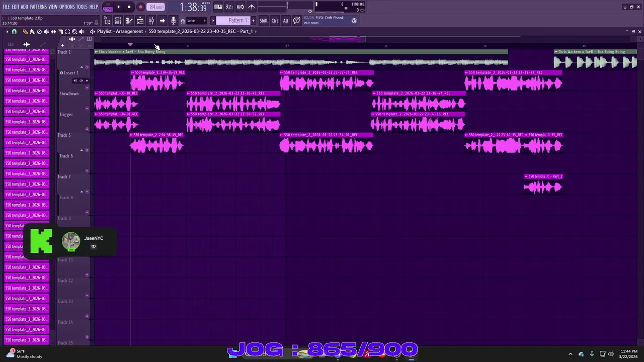Open pattern selector arrow left of Pattern 1

pyautogui.click(x=213, y=21)
